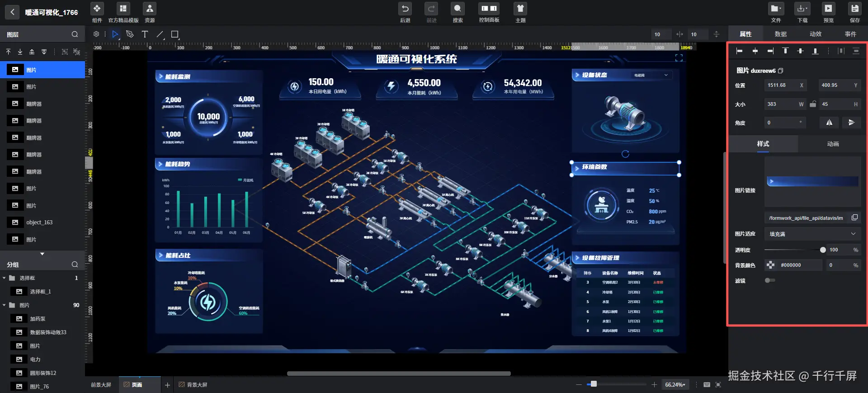This screenshot has height=393, width=868.
Task: Flip the image horizontally
Action: (829, 123)
